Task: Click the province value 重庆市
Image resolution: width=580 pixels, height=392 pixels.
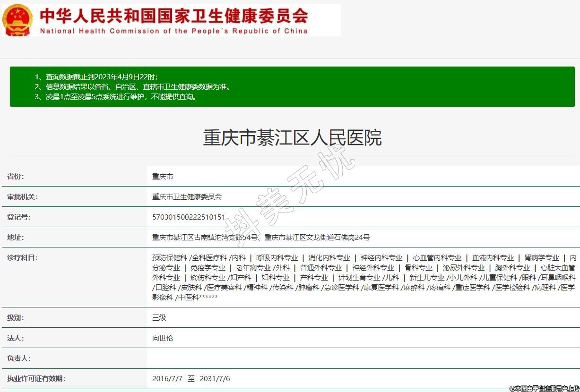Action: [163, 177]
